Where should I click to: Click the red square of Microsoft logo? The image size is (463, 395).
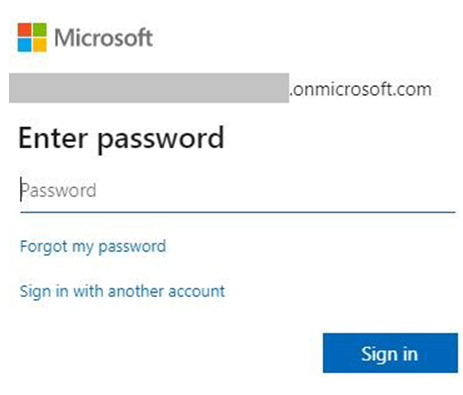[25, 30]
